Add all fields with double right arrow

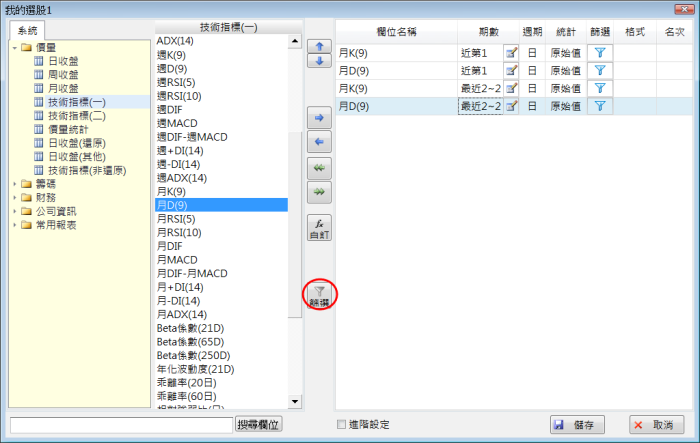point(319,192)
